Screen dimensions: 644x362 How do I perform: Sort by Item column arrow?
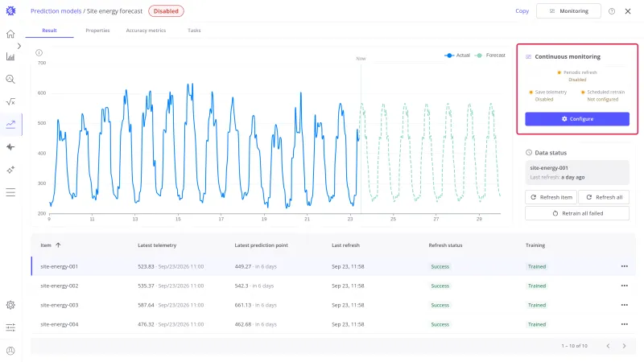click(58, 245)
